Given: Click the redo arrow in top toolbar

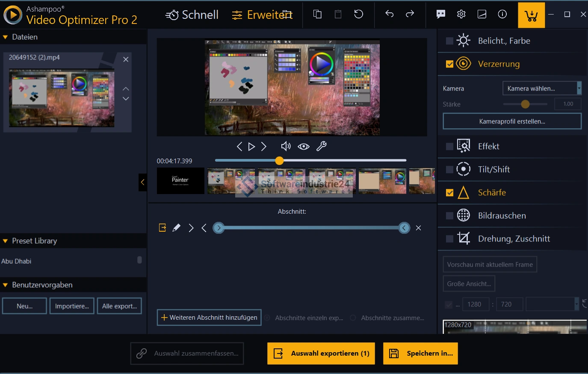Looking at the screenshot, I should [x=410, y=14].
